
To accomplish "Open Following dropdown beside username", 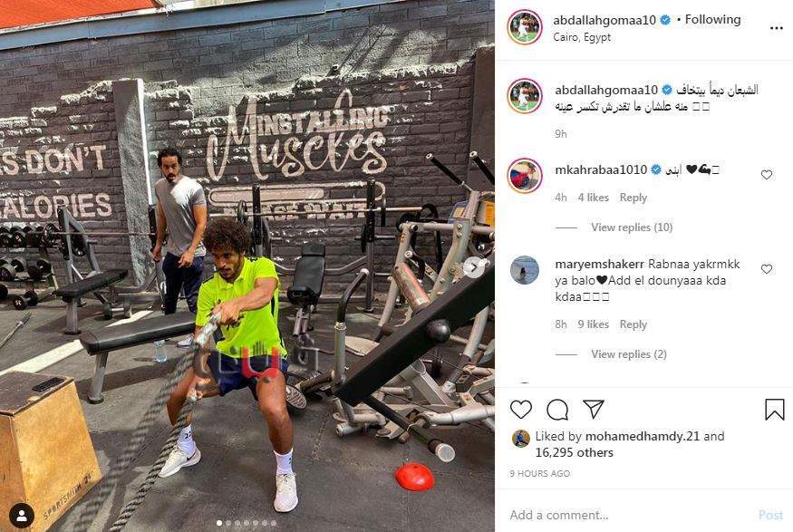I will point(712,20).
